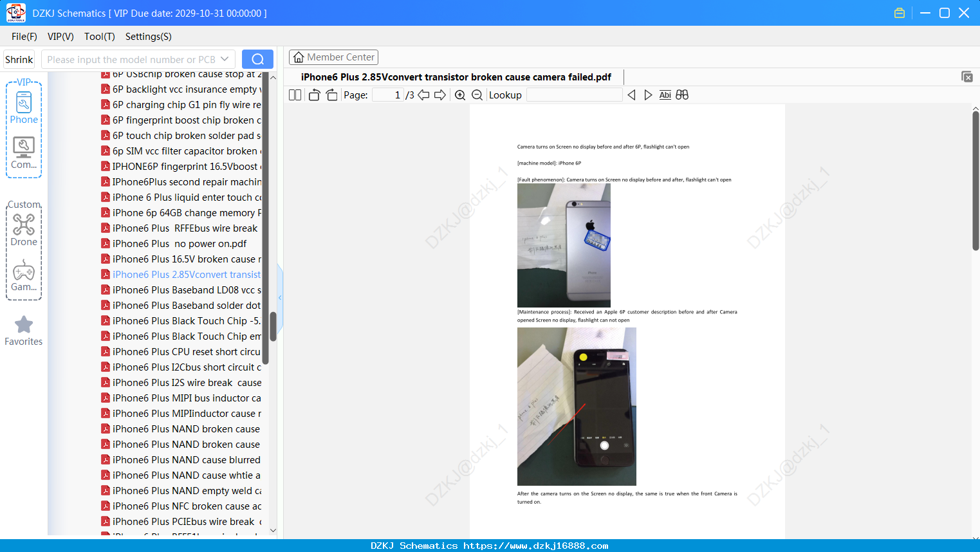Open iPhone6 Plus I2Cbus short circuit file
The height and width of the screenshot is (552, 980).
(x=181, y=367)
